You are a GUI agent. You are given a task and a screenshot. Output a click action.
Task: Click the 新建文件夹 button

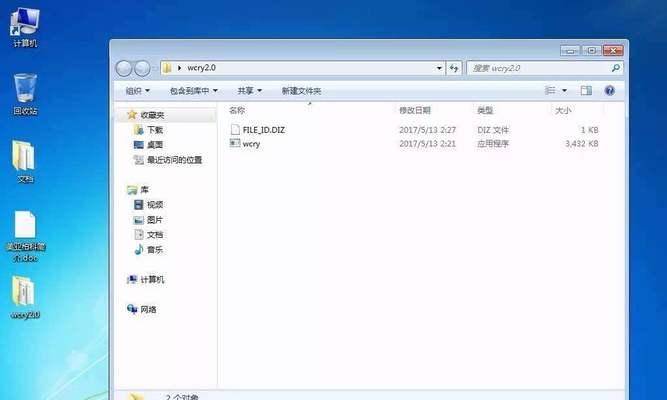click(x=301, y=91)
